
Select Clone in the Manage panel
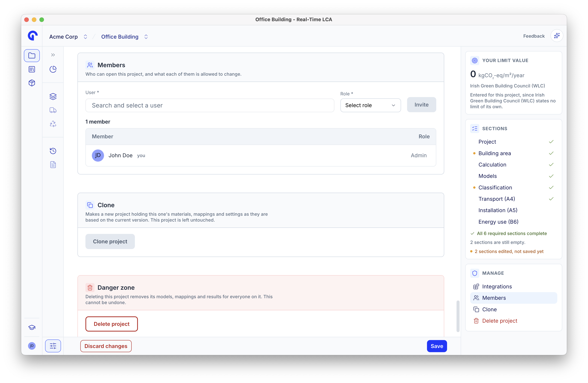(513, 309)
